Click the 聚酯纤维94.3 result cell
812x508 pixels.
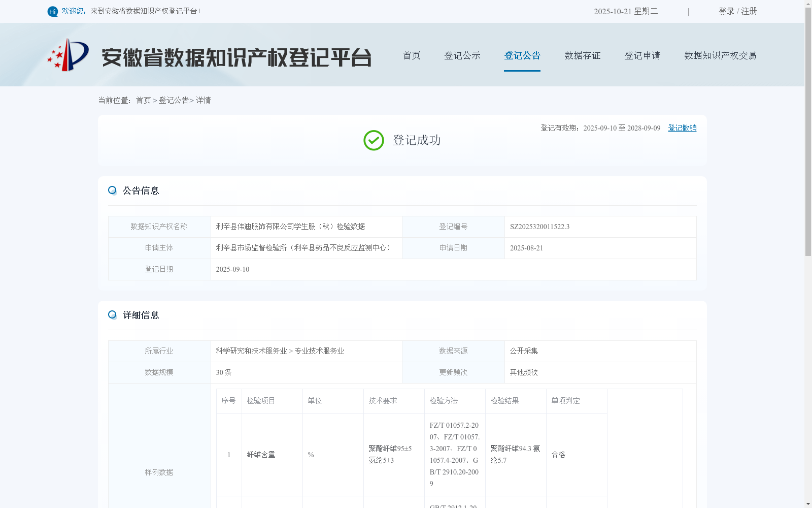tap(516, 455)
